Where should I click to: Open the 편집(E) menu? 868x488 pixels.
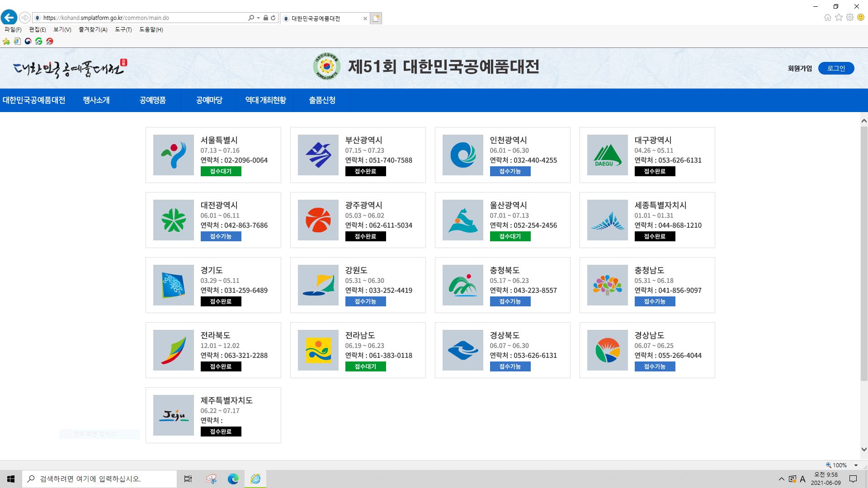coord(38,29)
